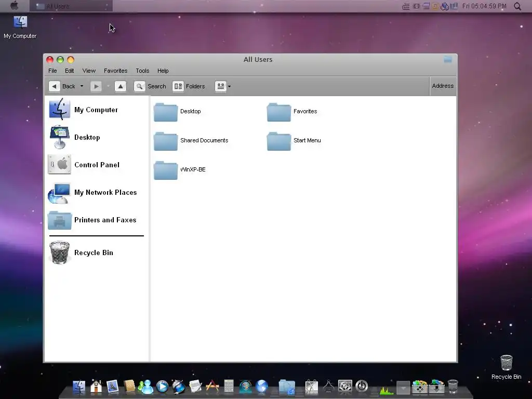Open Control Panel in the sidebar
The width and height of the screenshot is (532, 399).
tap(84, 165)
